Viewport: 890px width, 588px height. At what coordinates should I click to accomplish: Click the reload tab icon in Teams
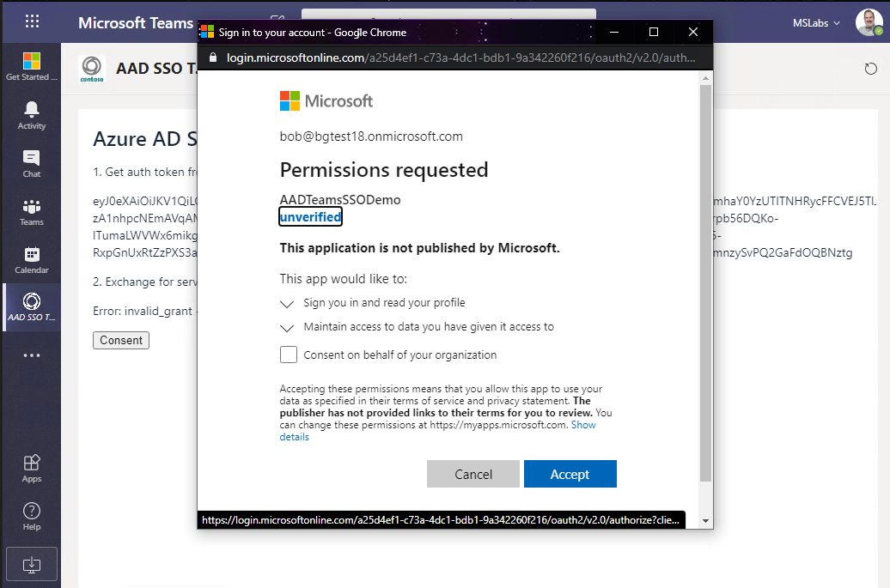tap(871, 70)
